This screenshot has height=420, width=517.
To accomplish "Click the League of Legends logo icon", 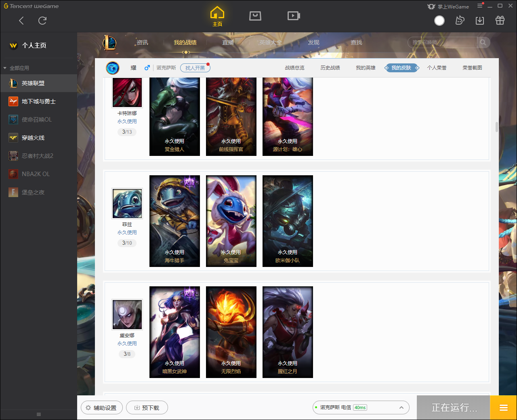I will [109, 42].
